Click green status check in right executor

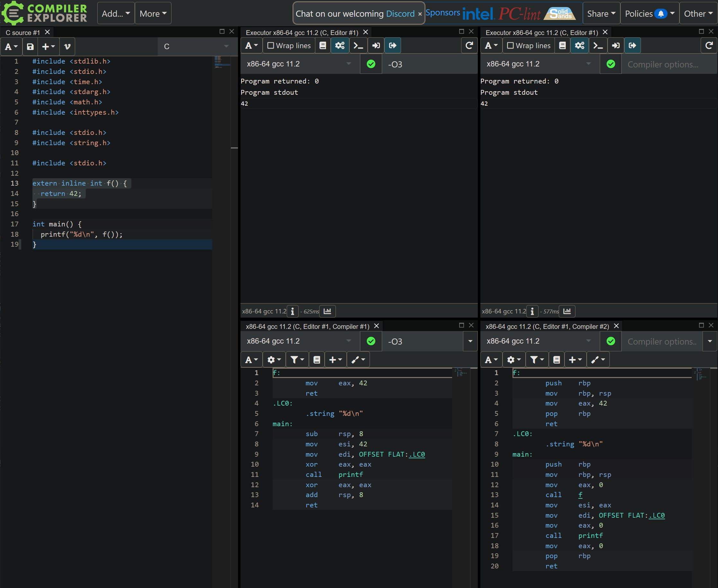611,64
